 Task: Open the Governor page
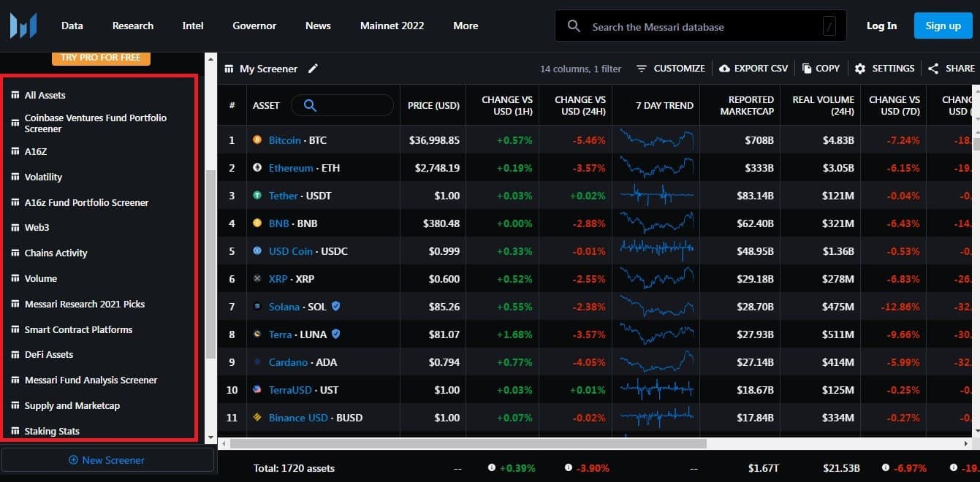(x=254, y=26)
